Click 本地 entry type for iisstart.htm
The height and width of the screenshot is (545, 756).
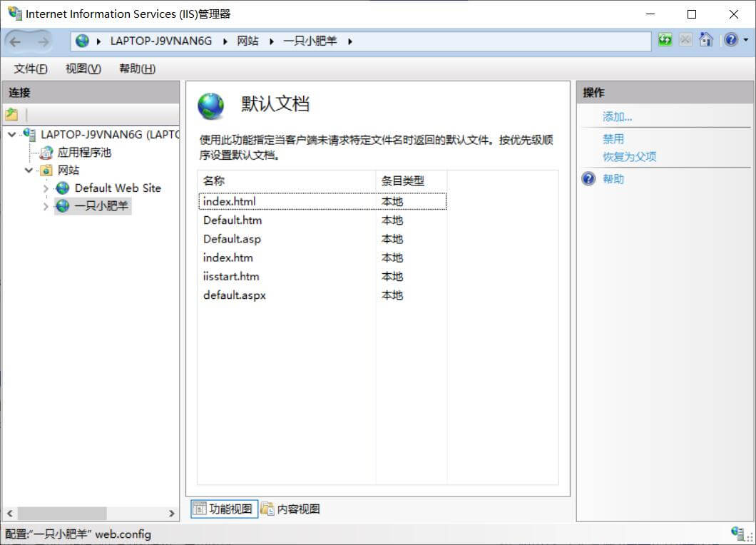(x=392, y=277)
